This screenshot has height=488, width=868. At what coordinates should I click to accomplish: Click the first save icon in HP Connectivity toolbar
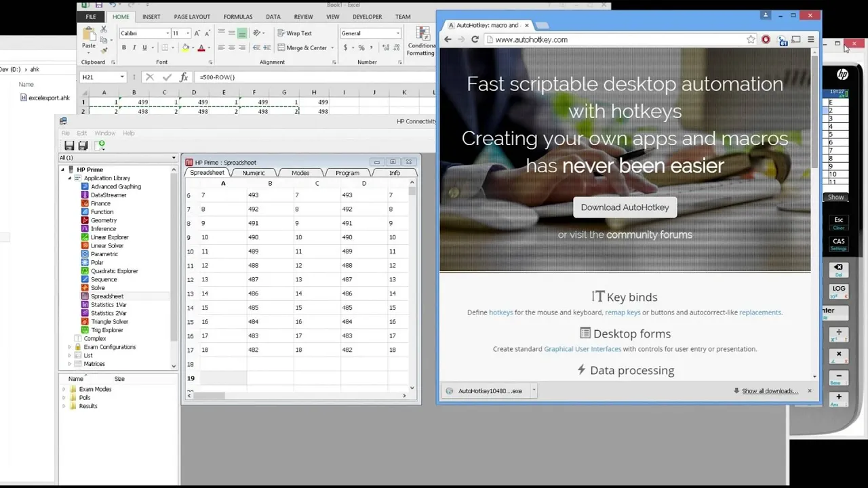(x=69, y=145)
